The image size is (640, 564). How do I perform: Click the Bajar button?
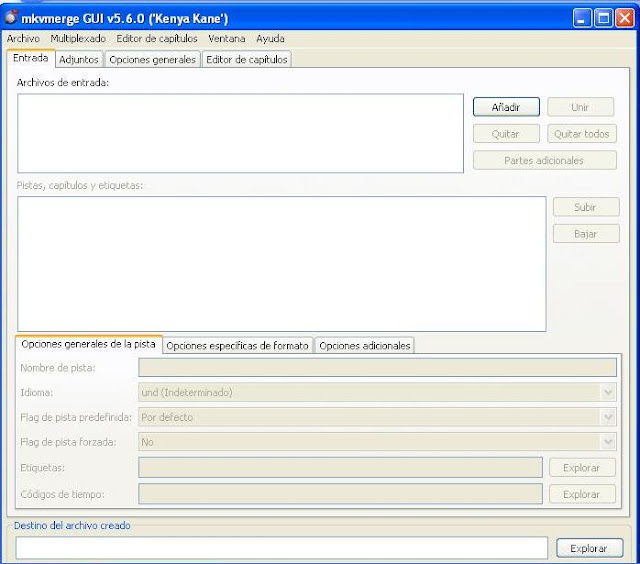coord(586,234)
